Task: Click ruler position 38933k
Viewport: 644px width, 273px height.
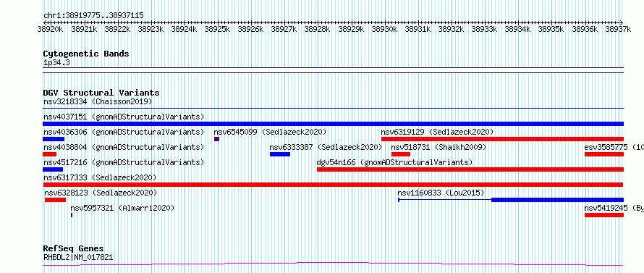Action: (x=485, y=29)
